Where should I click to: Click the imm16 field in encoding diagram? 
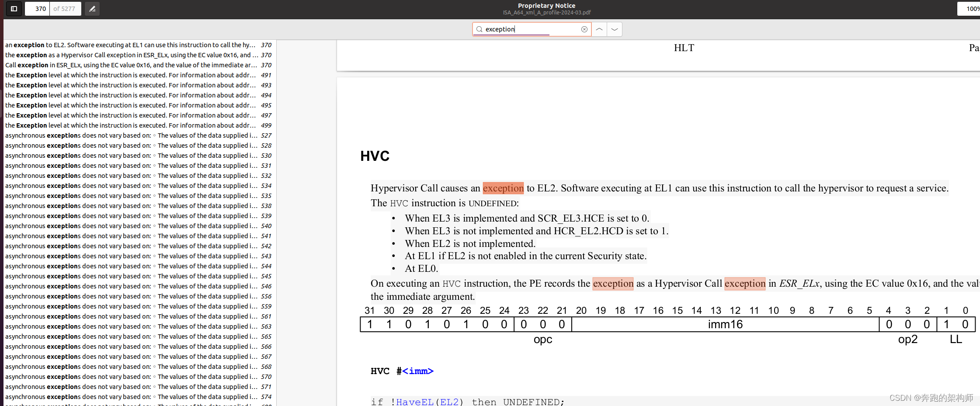(x=725, y=324)
